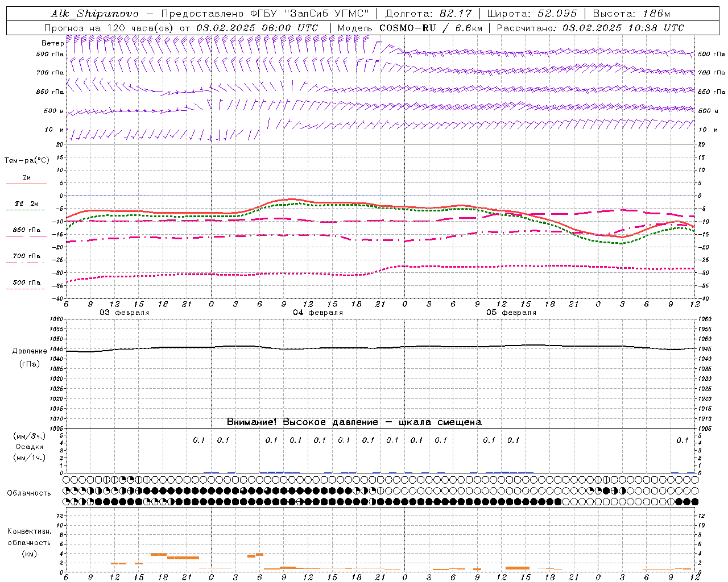Click the Облачность panel label

pos(28,493)
